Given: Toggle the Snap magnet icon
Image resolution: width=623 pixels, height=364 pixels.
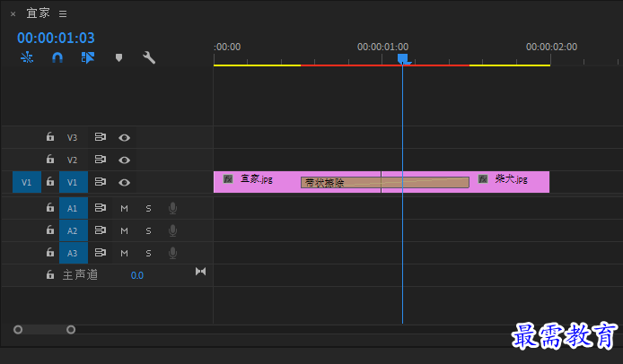Looking at the screenshot, I should (57, 57).
